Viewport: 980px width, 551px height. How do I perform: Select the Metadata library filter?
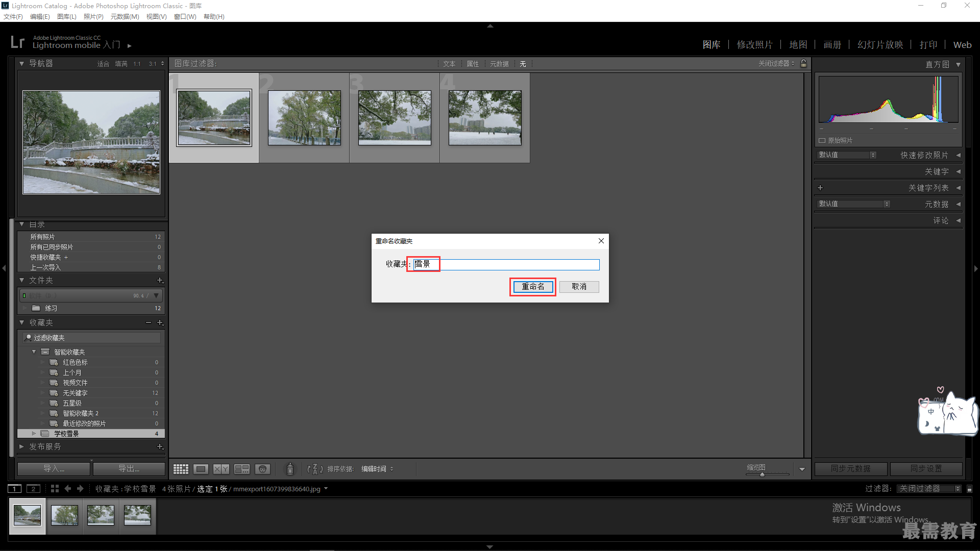499,64
